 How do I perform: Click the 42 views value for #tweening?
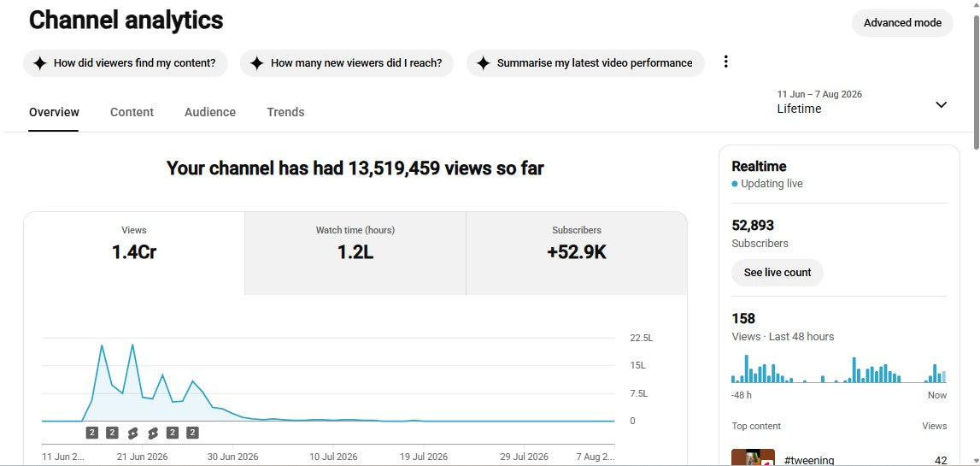[941, 461]
